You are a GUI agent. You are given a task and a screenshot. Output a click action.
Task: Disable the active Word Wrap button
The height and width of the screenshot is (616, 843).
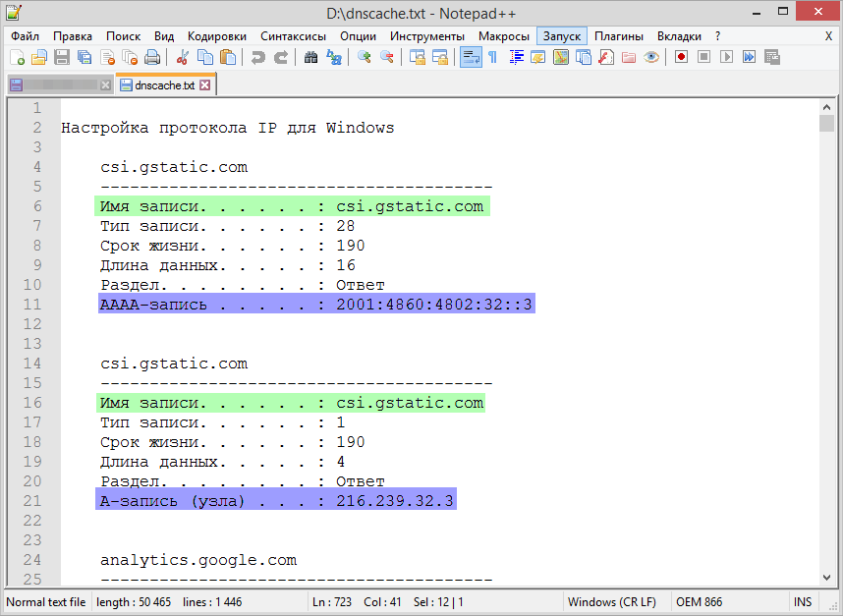pos(471,57)
